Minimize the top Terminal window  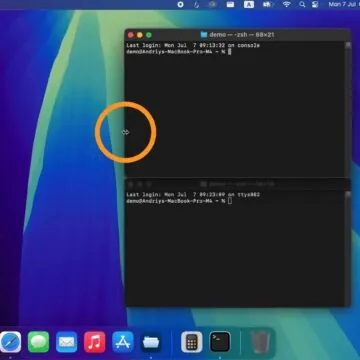[x=140, y=35]
